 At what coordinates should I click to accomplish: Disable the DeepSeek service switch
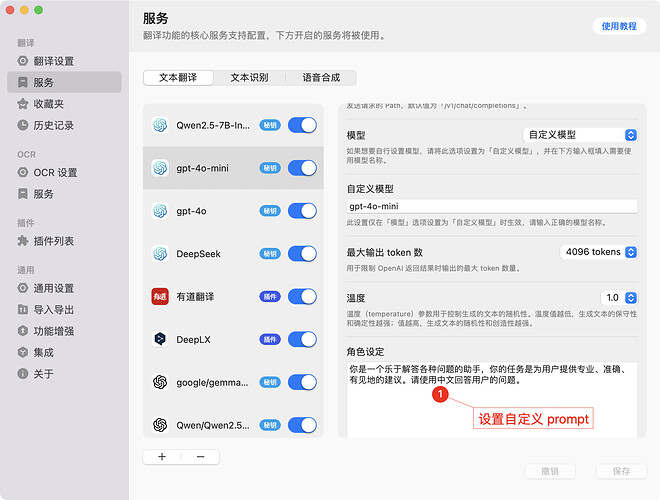[x=302, y=254]
